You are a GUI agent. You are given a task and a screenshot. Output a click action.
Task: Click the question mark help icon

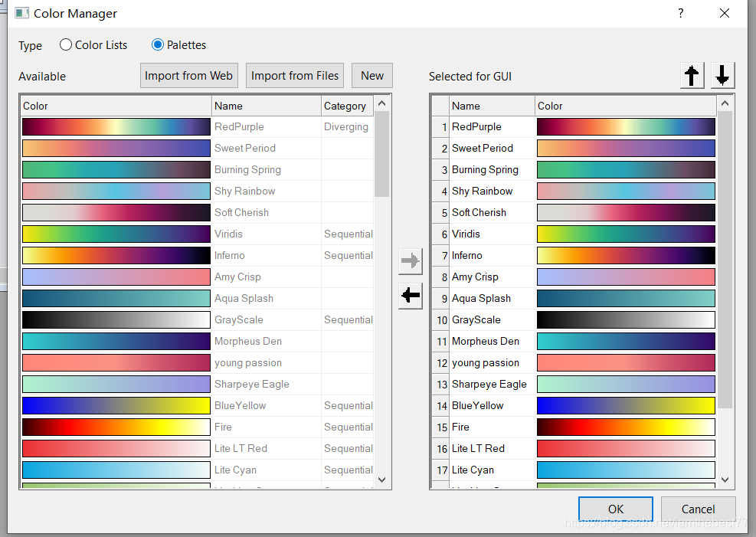[x=680, y=13]
